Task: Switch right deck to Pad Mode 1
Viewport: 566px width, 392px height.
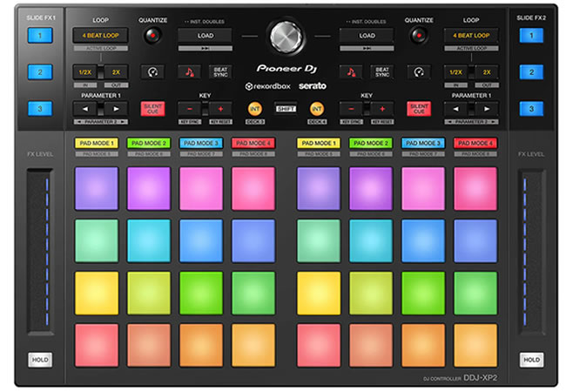Action: click(319, 144)
